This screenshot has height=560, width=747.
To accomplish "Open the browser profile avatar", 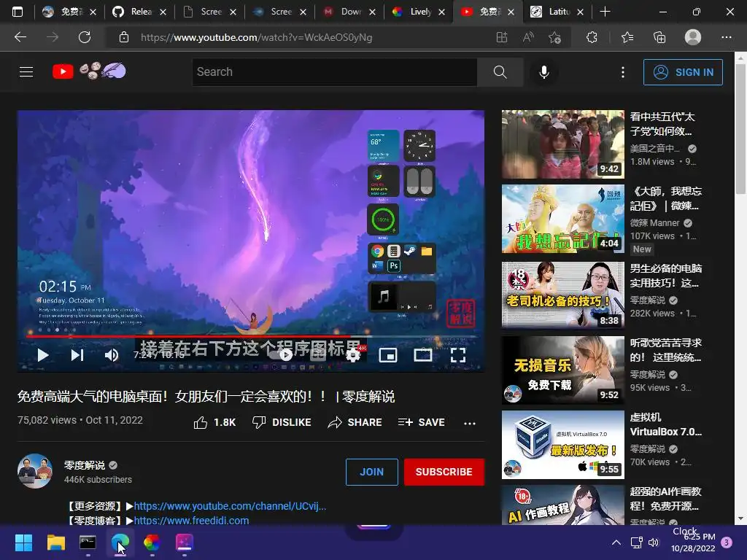I will coord(693,37).
